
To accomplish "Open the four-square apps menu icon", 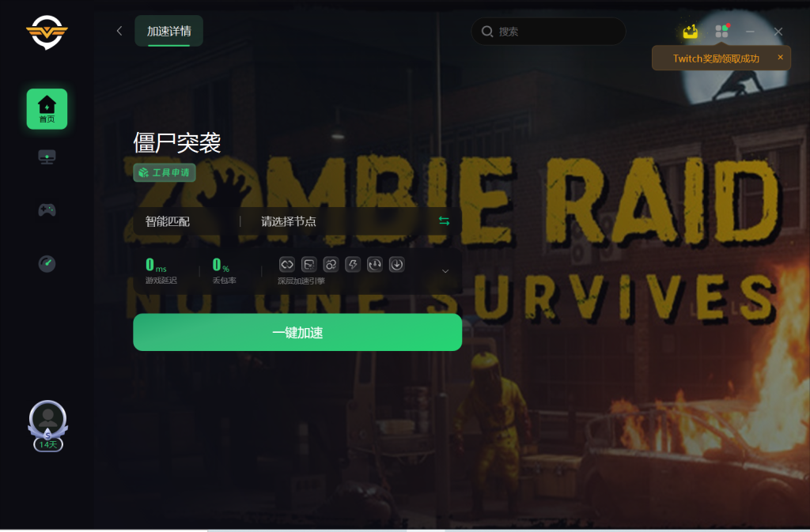I will 721,31.
